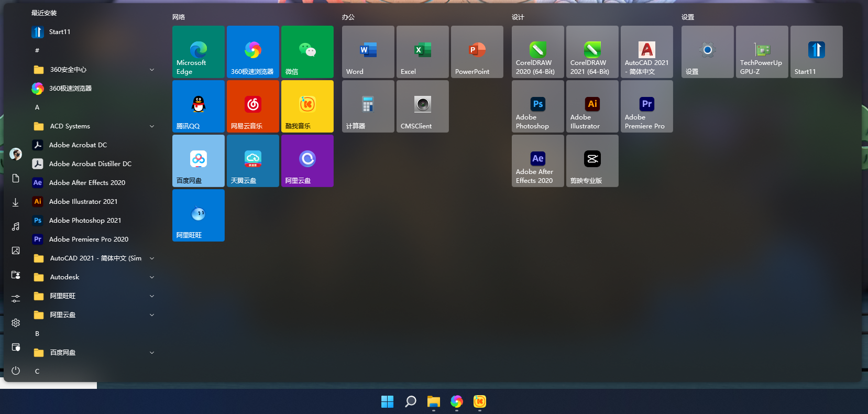
Task: Open the Start11 tile
Action: (817, 52)
